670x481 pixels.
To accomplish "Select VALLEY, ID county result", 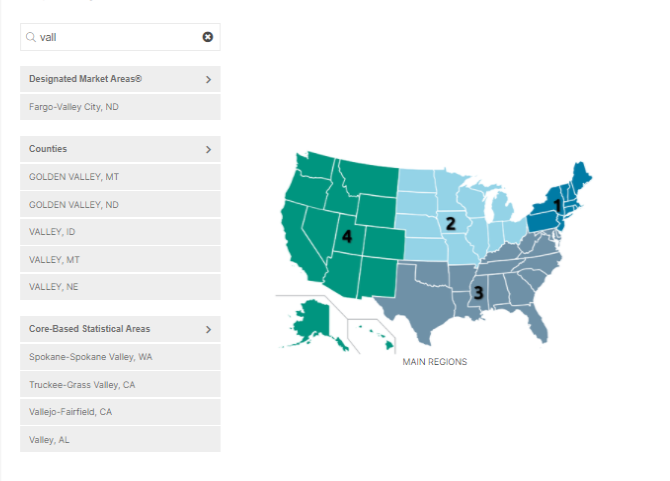I will [120, 232].
